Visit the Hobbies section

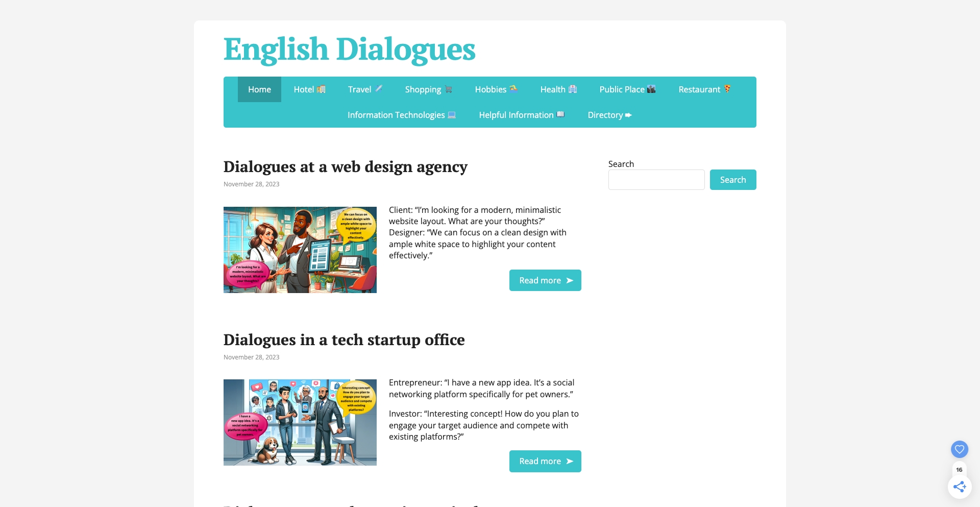pyautogui.click(x=496, y=89)
